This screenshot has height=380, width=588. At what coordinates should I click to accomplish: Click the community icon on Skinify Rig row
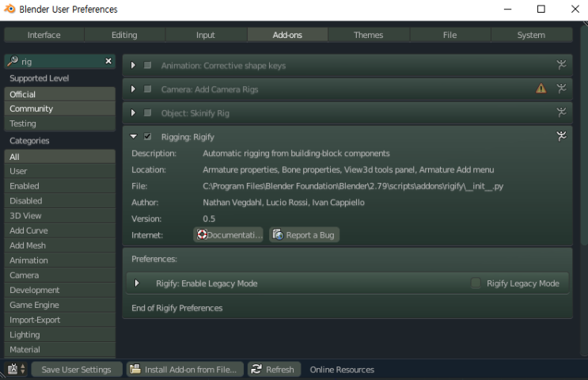(x=561, y=112)
